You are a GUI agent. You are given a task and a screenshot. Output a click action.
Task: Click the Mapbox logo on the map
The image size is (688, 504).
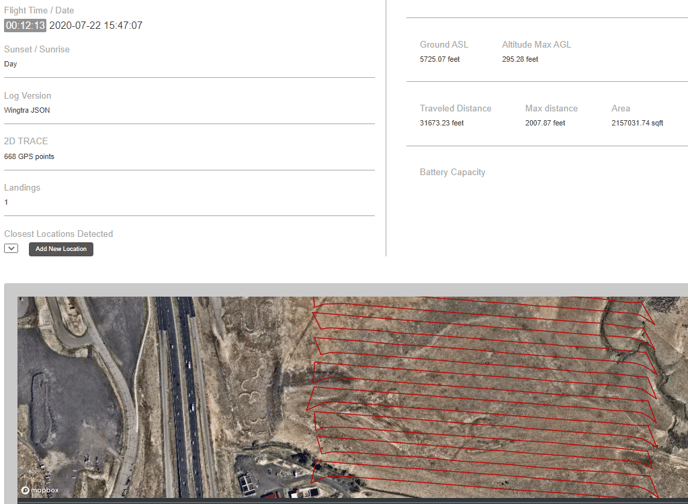pyautogui.click(x=40, y=490)
